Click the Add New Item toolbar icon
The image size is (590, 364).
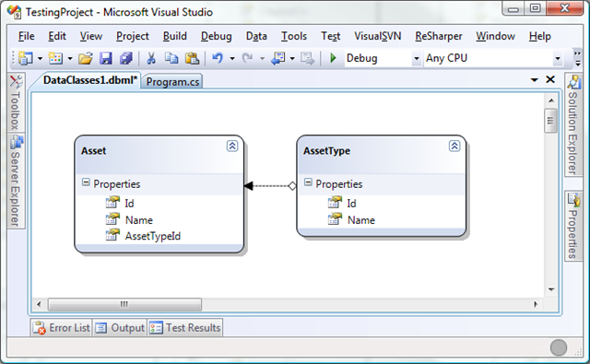(55, 58)
